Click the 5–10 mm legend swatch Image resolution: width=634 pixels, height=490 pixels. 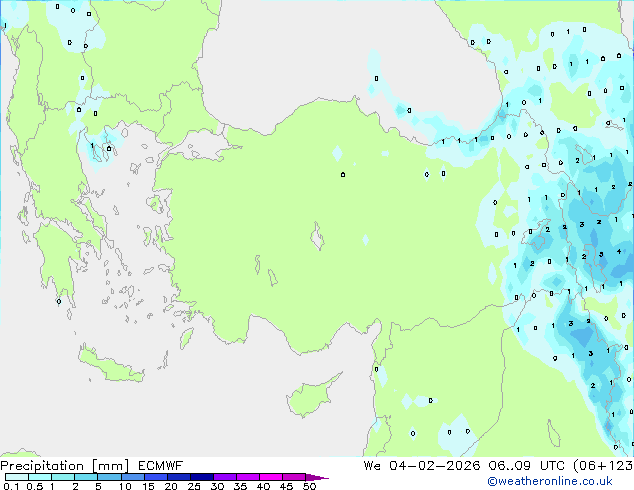[109, 477]
